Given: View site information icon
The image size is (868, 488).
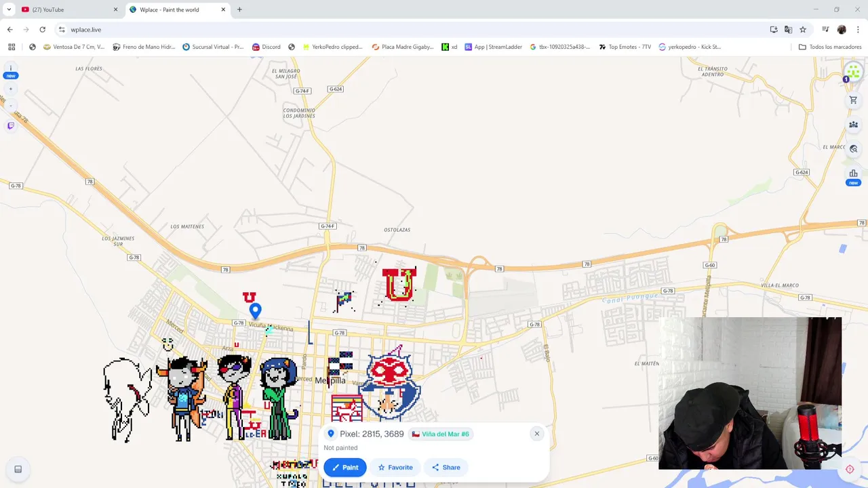Looking at the screenshot, I should [x=62, y=29].
